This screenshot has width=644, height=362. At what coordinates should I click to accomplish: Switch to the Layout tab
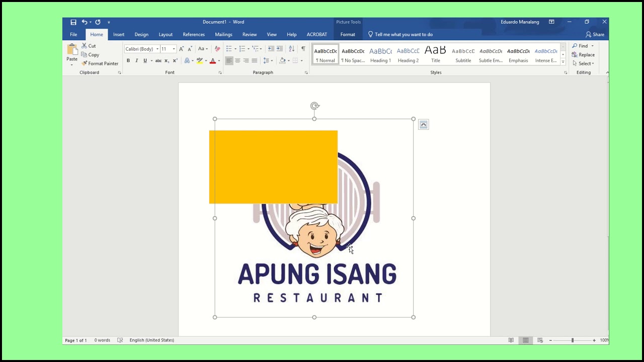(166, 35)
